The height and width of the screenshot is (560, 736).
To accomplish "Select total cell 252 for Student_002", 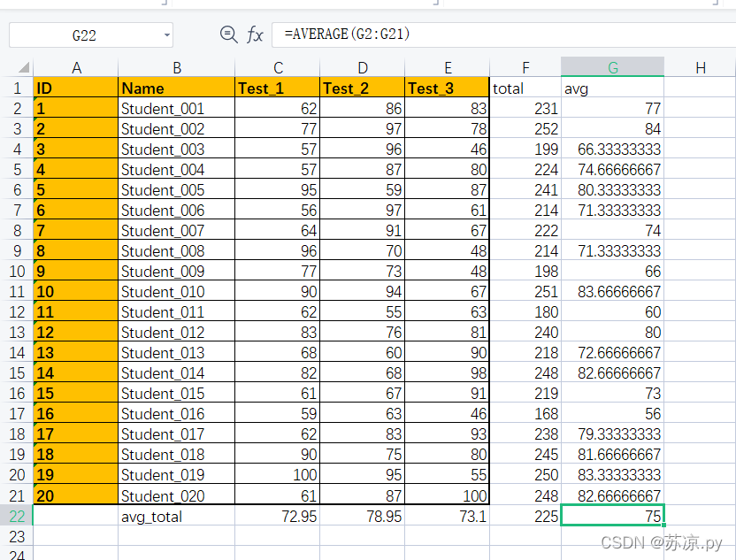I will click(x=525, y=128).
